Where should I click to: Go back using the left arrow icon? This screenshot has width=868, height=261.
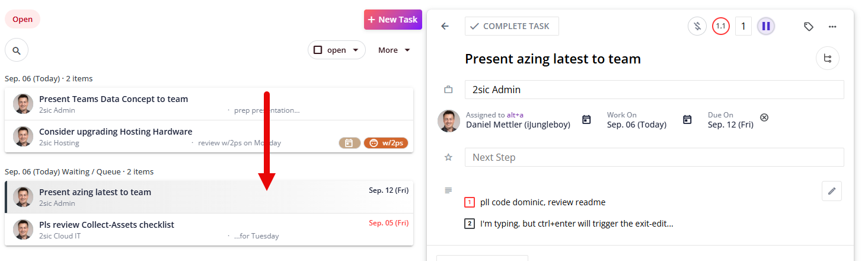tap(445, 26)
